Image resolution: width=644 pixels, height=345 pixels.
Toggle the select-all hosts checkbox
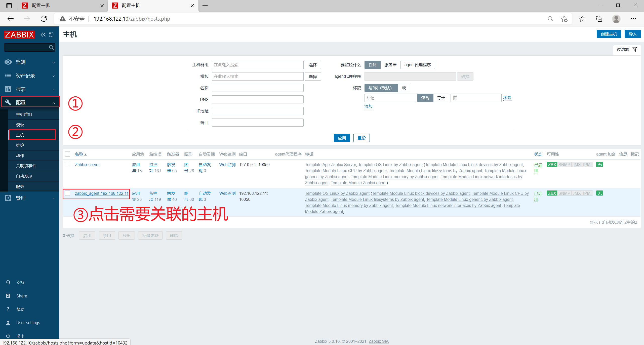[x=67, y=154]
